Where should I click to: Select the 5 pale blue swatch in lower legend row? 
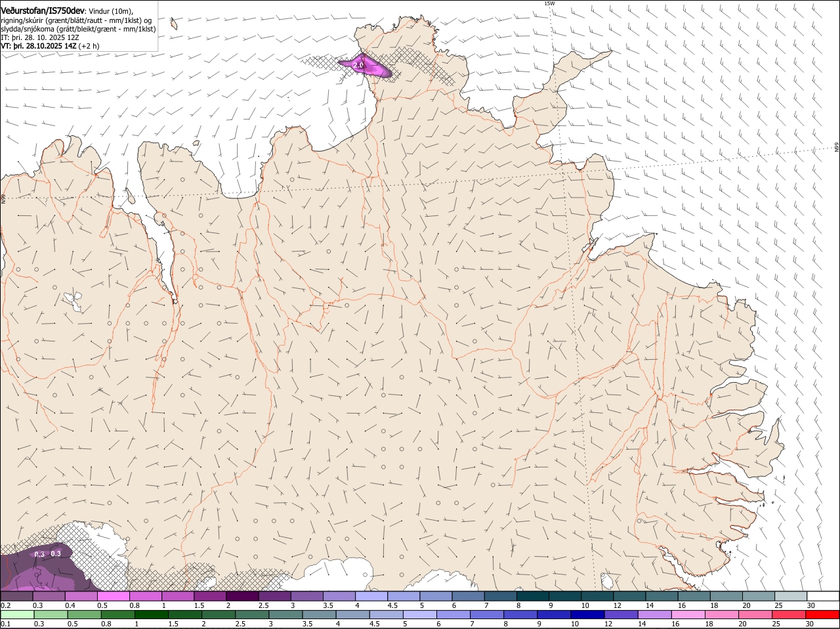[x=420, y=615]
